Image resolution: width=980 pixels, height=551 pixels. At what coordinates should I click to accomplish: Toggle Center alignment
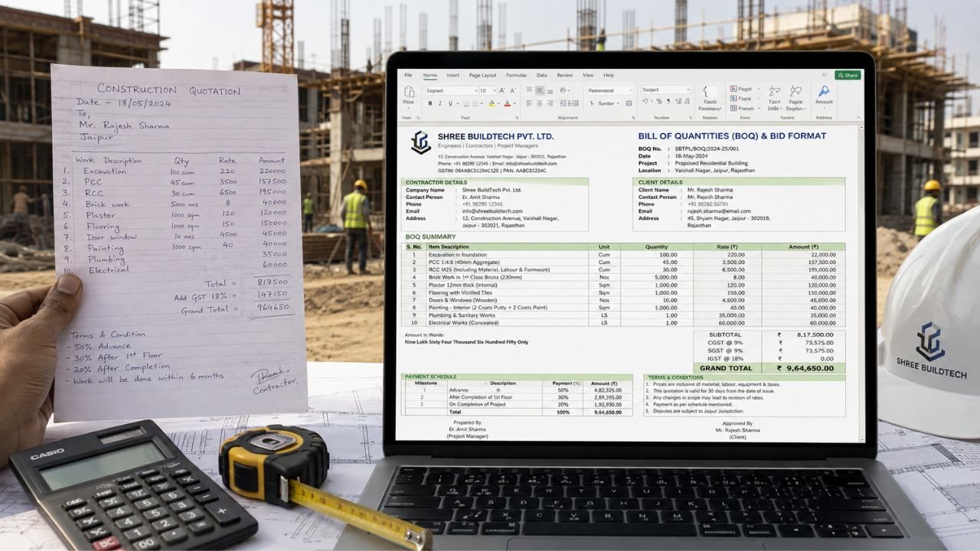[540, 103]
